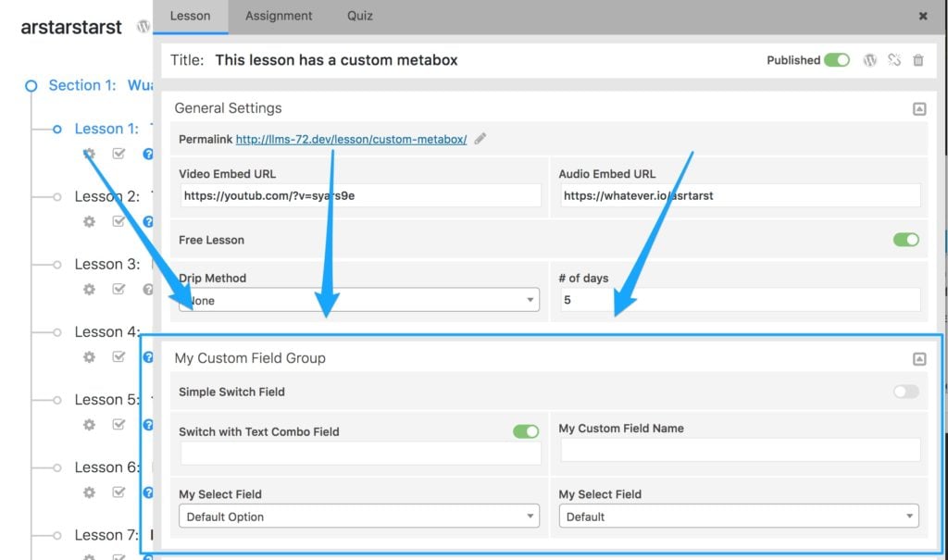Toggle the Published switch off
Screen dimensions: 948x560
tap(837, 60)
